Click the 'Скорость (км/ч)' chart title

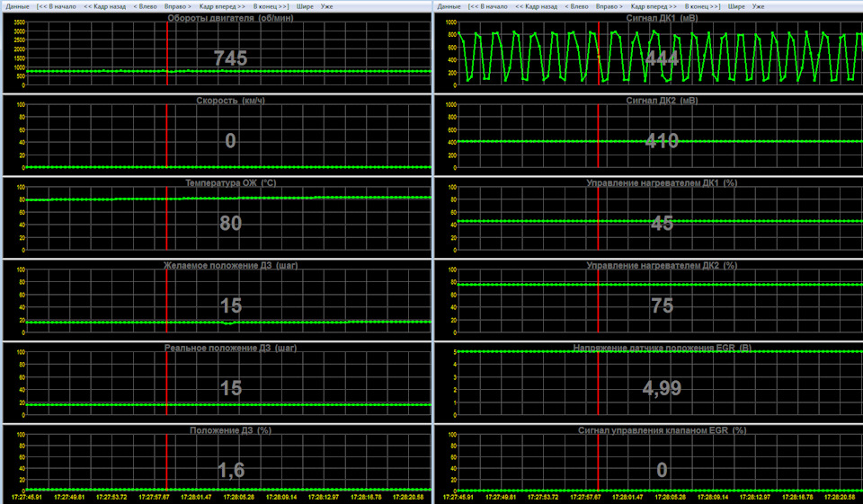tap(231, 100)
